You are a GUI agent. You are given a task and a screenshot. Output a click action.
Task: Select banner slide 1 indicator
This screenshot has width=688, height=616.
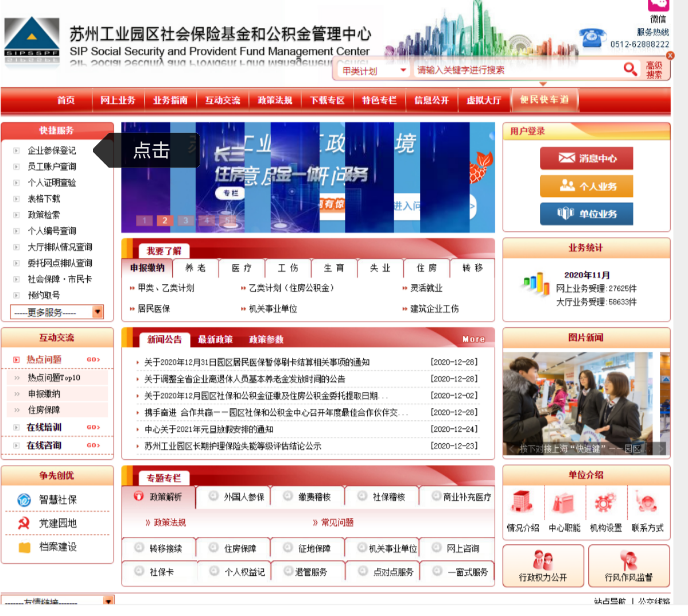click(144, 220)
